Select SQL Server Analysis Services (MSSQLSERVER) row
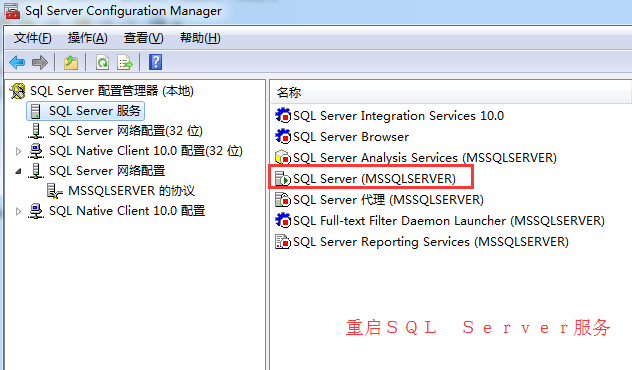 coord(425,158)
